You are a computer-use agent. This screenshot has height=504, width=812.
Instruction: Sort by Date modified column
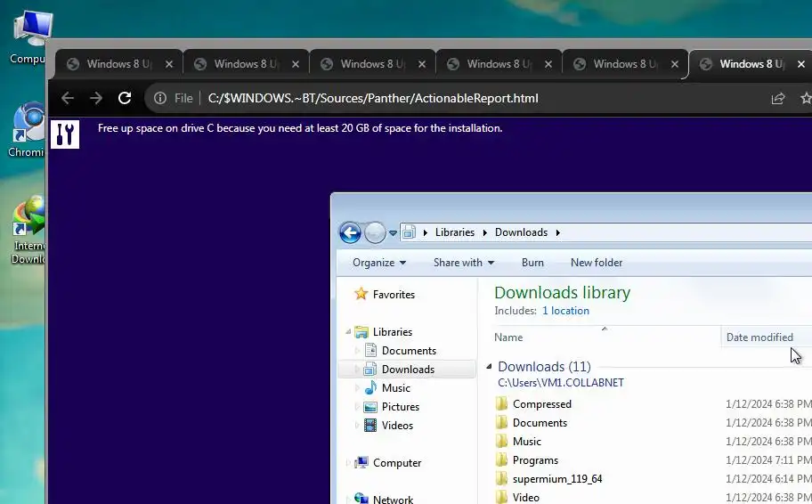point(766,337)
